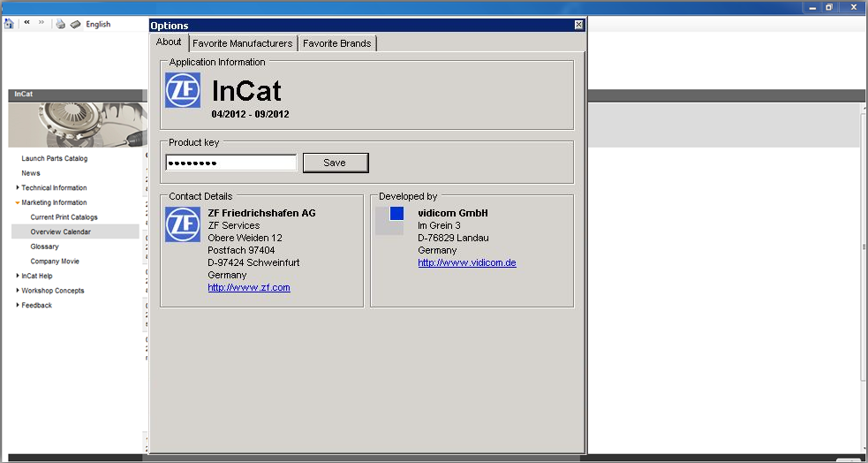Click Im Grein 3 address line

[x=439, y=225]
